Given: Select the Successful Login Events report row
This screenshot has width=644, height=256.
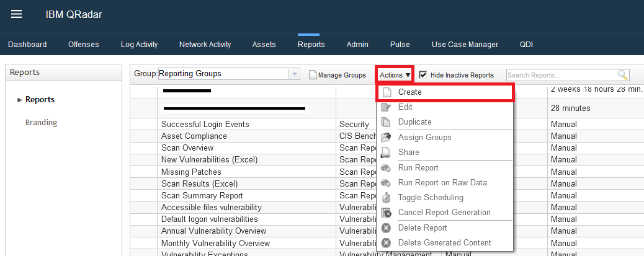Looking at the screenshot, I should coord(205,125).
